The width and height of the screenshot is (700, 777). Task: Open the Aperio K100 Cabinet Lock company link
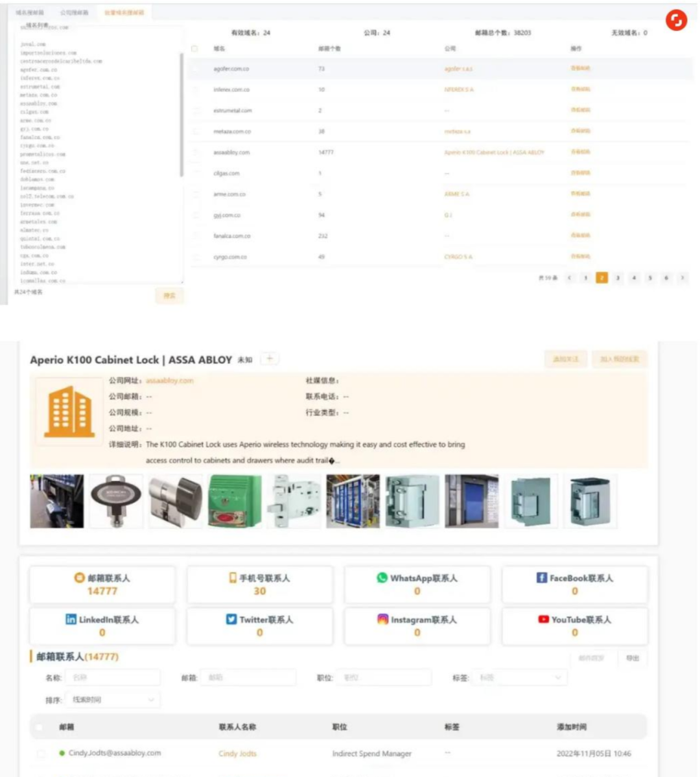coord(495,153)
